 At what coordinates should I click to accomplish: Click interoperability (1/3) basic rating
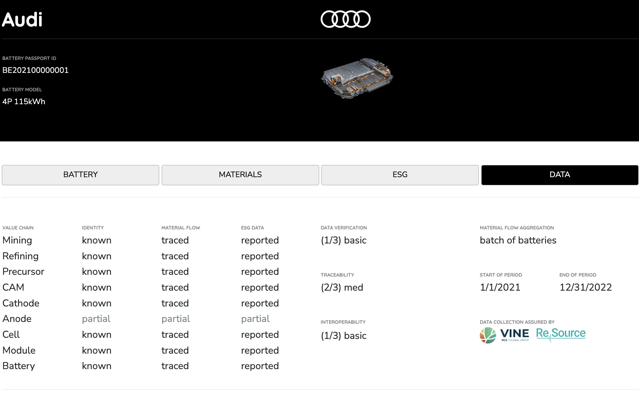point(343,336)
